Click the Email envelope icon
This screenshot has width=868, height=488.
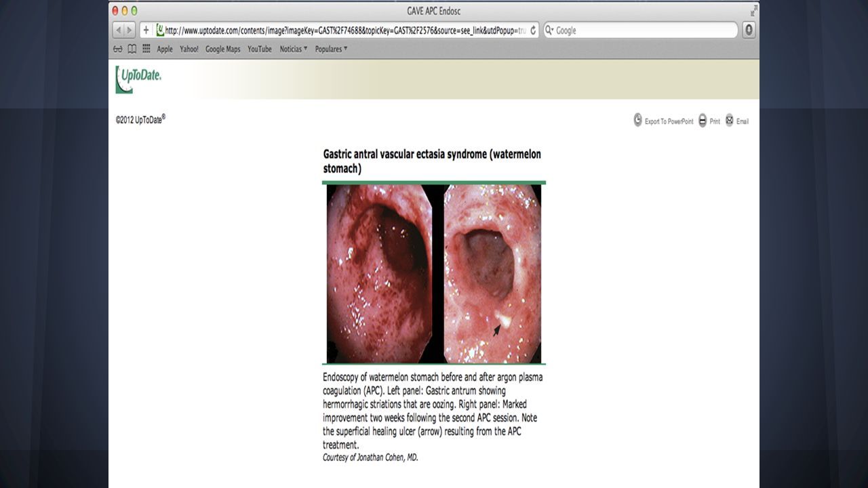pos(730,120)
